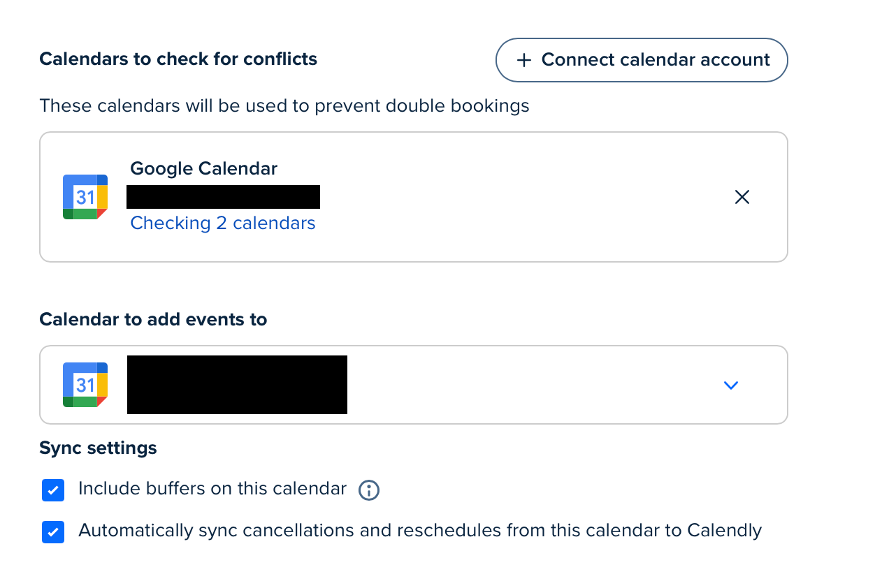This screenshot has height=588, width=882.
Task: Click the Sync settings heading
Action: click(x=98, y=448)
